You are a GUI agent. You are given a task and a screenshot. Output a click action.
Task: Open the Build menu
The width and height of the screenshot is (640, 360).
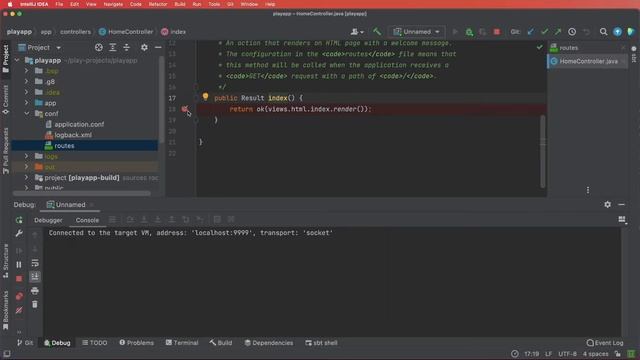pos(180,4)
